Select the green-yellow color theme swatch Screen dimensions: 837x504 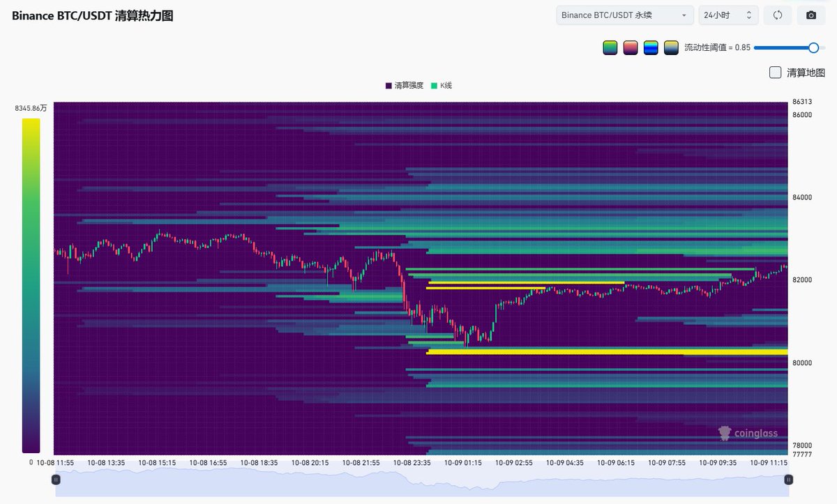tap(610, 47)
